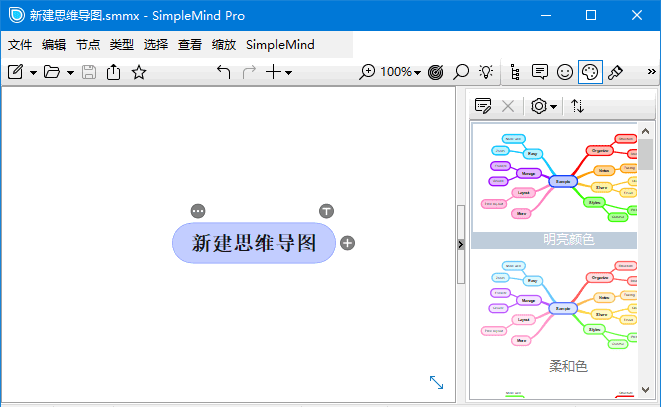Open the 编辑 menu
661x407 pixels.
pos(54,45)
